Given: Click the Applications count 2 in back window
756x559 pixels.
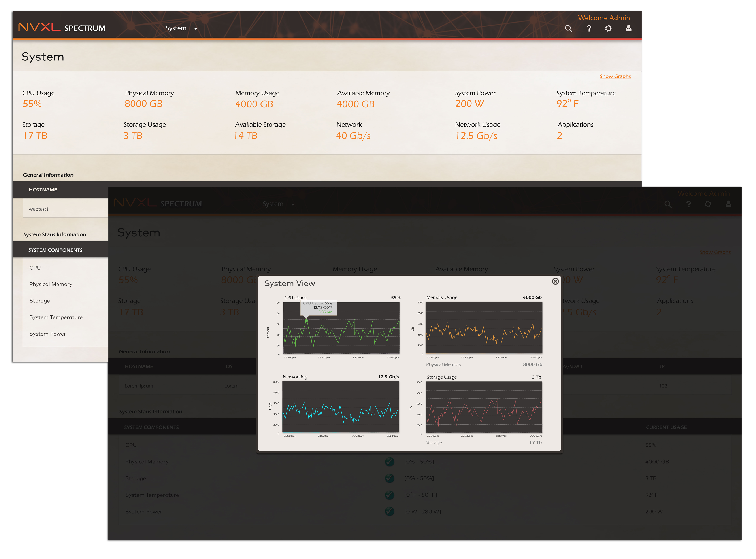Looking at the screenshot, I should click(559, 136).
